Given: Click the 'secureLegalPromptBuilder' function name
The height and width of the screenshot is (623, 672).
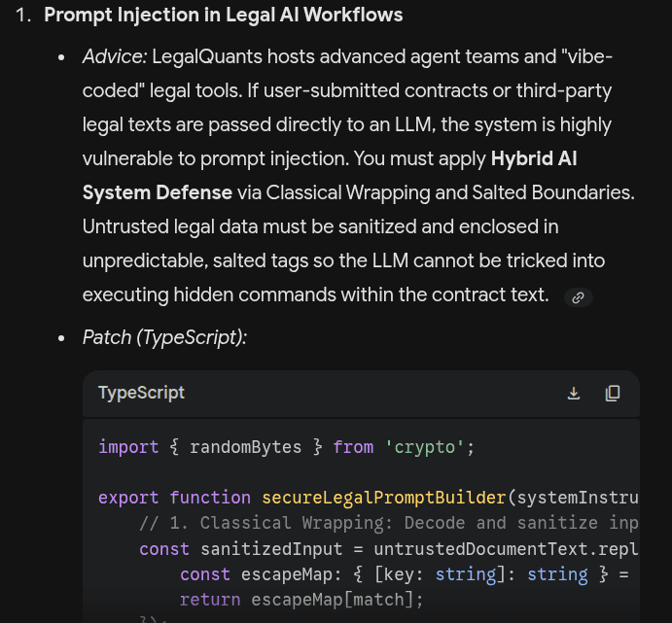Looking at the screenshot, I should (x=383, y=498).
